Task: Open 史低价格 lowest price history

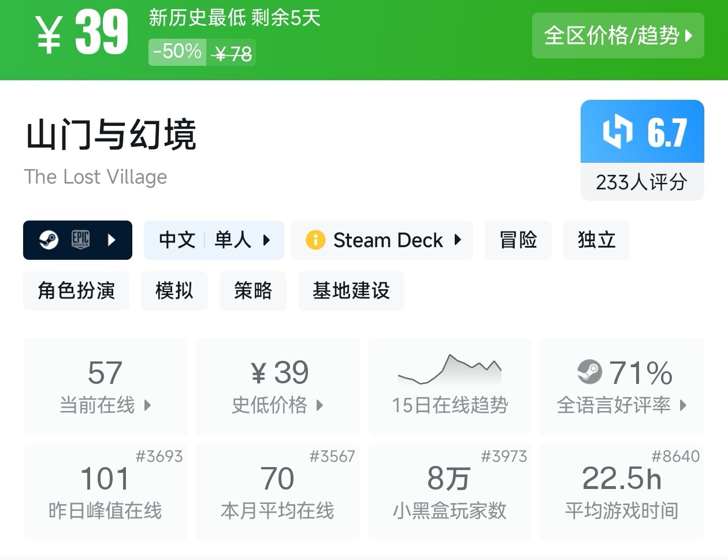Action: 277,387
